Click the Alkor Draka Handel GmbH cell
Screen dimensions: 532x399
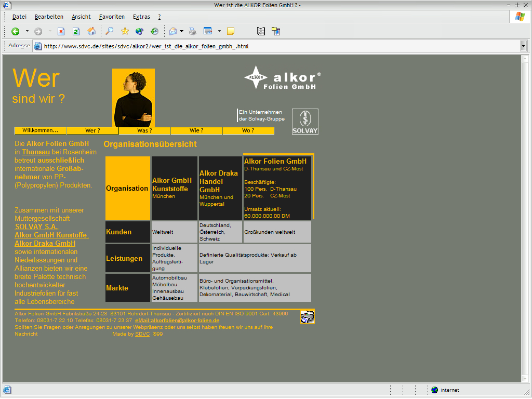220,188
